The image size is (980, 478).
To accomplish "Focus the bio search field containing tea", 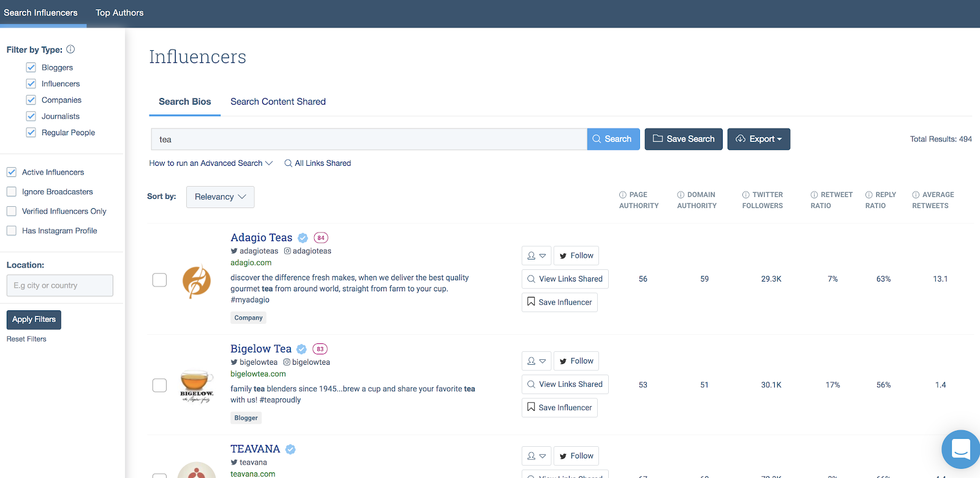I will tap(369, 139).
